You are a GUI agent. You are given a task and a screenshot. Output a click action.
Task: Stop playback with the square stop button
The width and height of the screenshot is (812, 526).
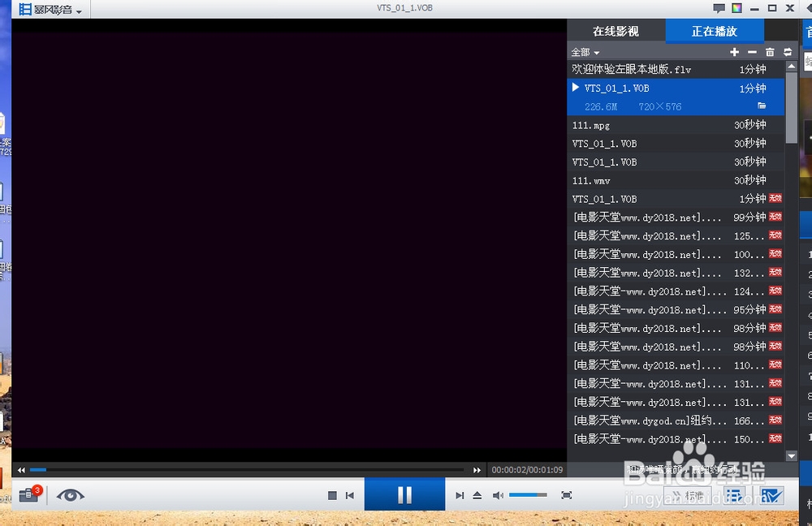[x=332, y=495]
